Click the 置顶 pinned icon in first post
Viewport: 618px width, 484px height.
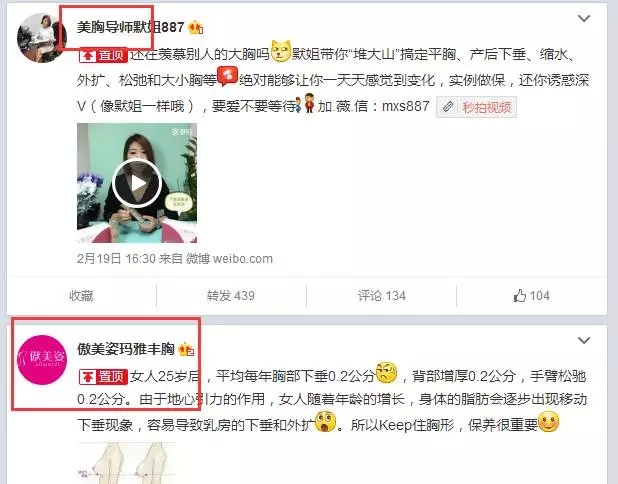(x=103, y=55)
